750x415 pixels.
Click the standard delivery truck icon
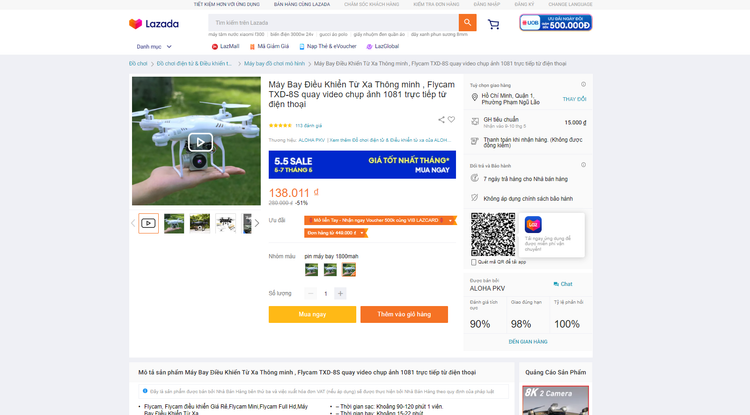click(475, 121)
